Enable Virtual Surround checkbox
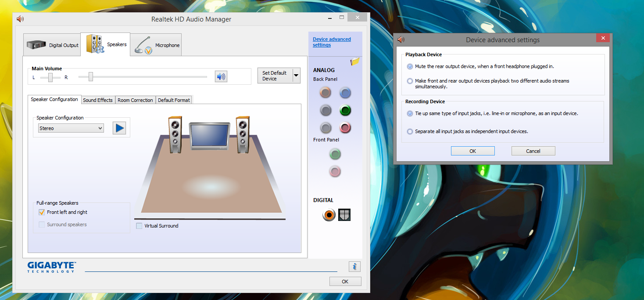The image size is (644, 300). 139,226
